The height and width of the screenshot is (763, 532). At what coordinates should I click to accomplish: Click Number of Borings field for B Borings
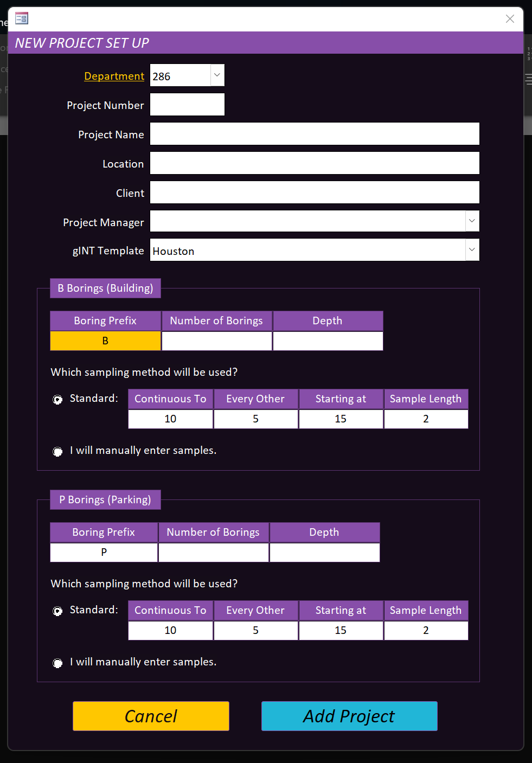pos(216,341)
